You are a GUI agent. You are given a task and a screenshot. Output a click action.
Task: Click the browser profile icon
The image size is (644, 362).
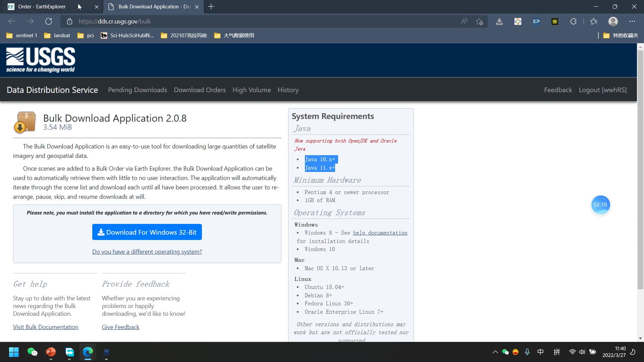(x=613, y=21)
